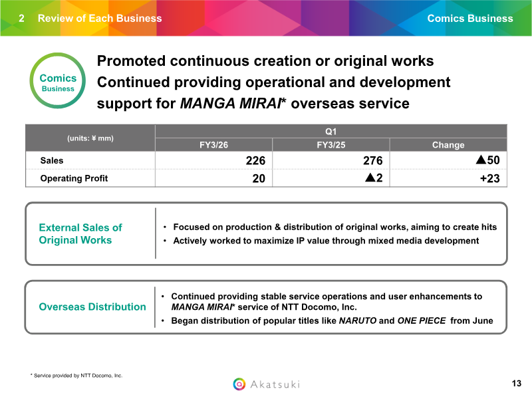The image size is (532, 399).
Task: Click the 'Overseas Distribution' heading
Action: tap(92, 307)
